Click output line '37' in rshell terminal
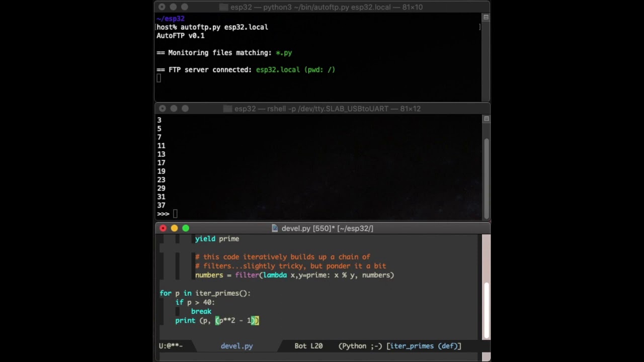Image resolution: width=644 pixels, height=362 pixels. tap(161, 205)
